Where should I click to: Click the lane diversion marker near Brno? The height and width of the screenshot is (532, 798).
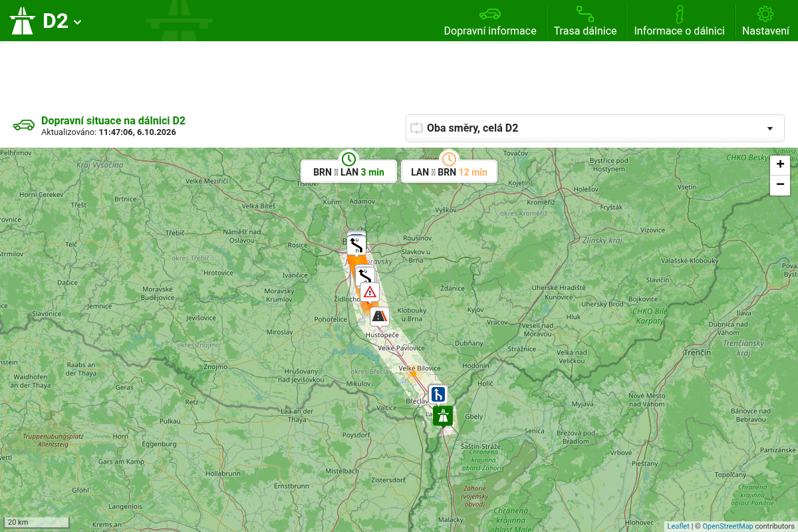(357, 245)
